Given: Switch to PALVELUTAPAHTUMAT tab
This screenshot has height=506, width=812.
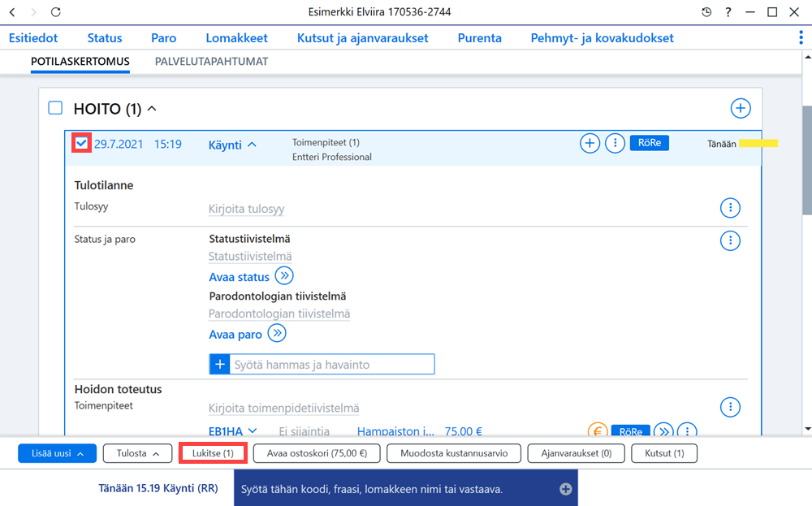Looking at the screenshot, I should coord(211,62).
